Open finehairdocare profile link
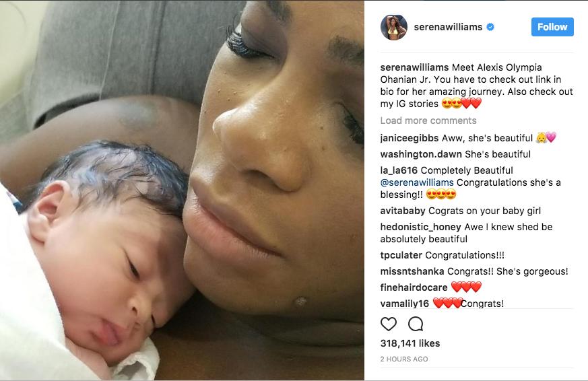Image resolution: width=588 pixels, height=381 pixels. point(414,287)
